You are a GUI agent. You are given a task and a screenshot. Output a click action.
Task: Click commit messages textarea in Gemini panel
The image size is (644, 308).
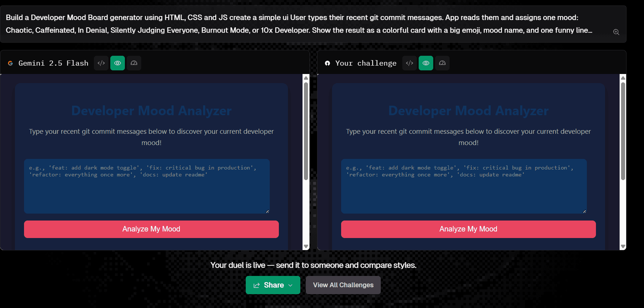click(x=147, y=186)
